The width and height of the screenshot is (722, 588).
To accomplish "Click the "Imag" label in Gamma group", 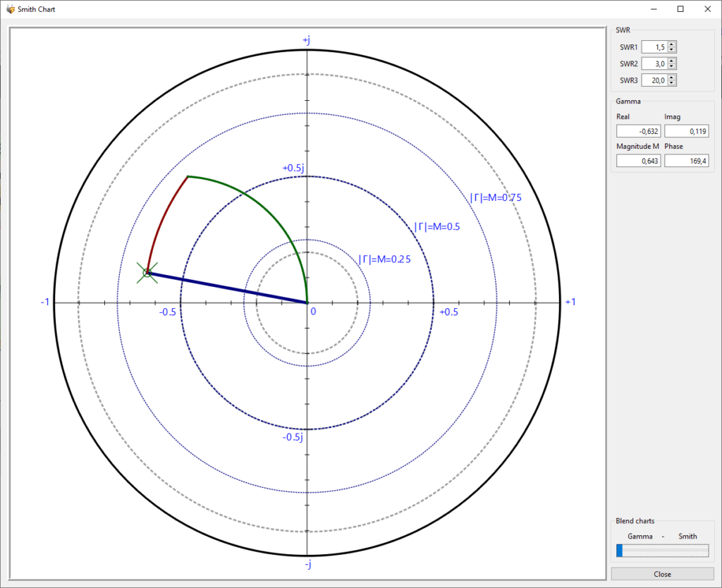I will coord(672,116).
